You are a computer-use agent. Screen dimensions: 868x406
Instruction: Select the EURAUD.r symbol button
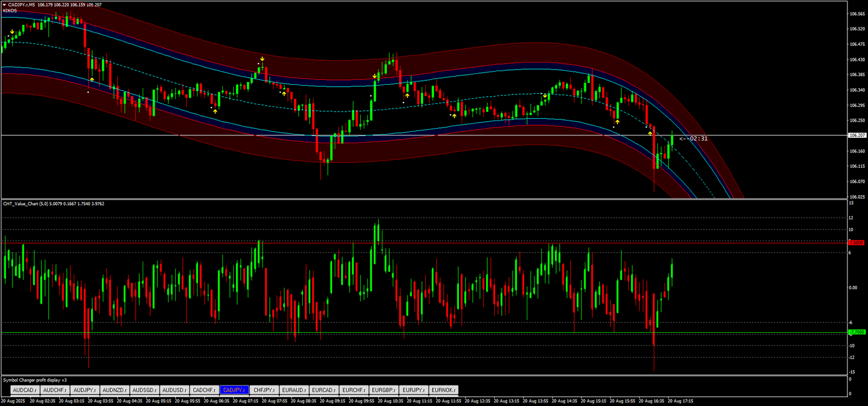294,390
